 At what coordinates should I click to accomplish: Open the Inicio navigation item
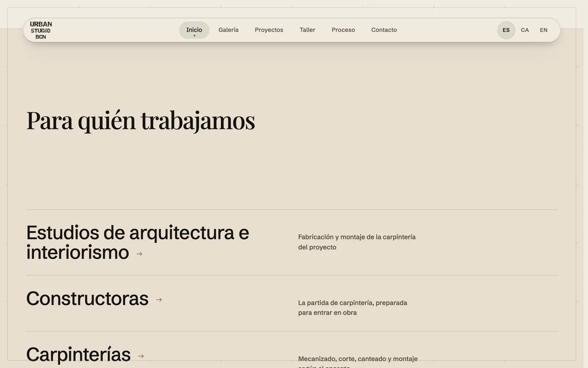pyautogui.click(x=194, y=30)
